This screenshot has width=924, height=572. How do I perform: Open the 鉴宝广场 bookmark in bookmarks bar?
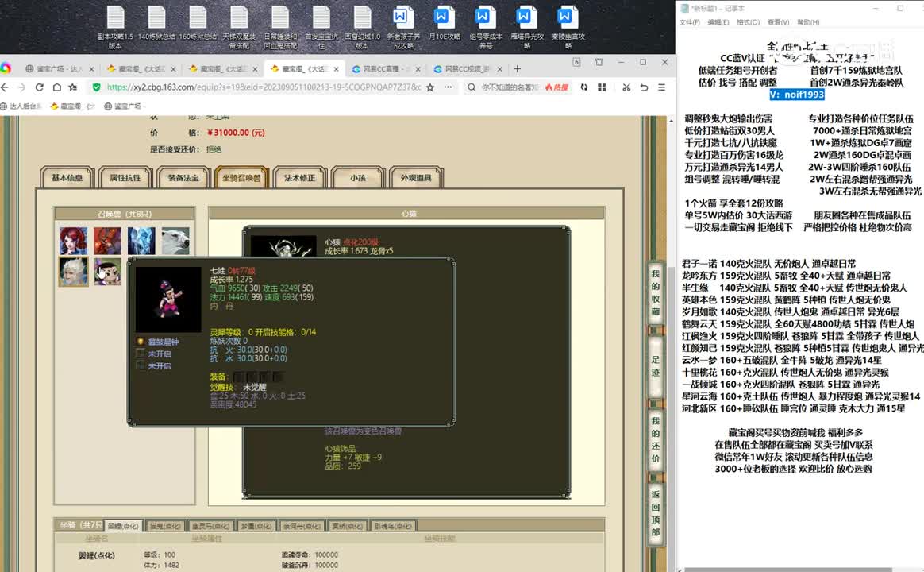click(x=123, y=106)
